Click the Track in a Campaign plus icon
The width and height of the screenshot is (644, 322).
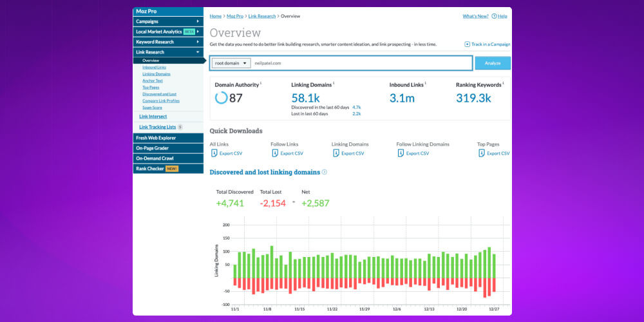point(467,44)
